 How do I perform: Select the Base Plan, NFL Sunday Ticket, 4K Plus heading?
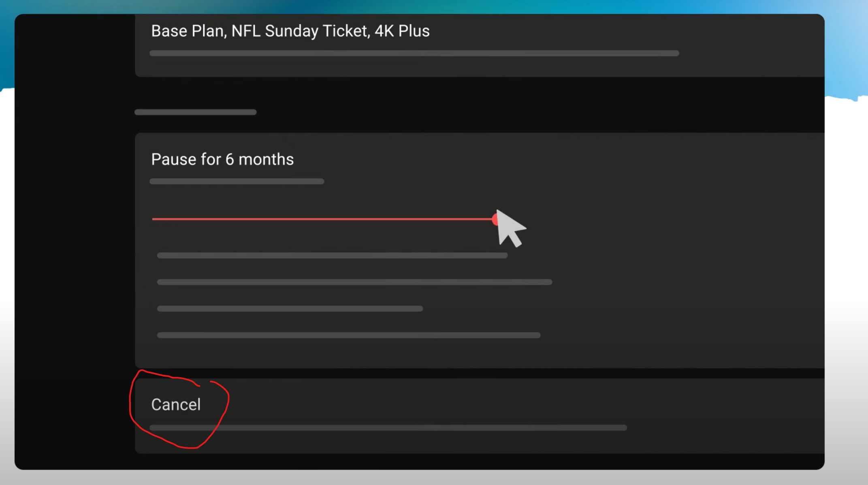(290, 31)
